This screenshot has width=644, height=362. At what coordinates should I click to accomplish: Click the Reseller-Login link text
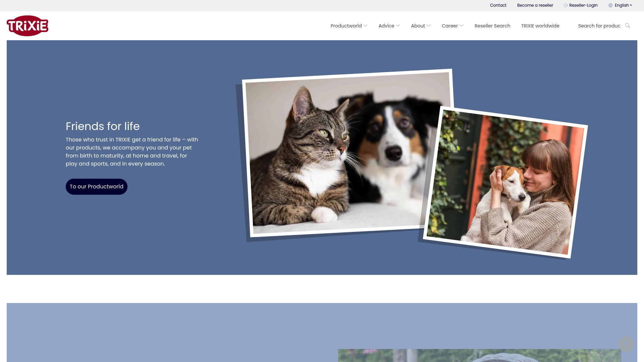[x=583, y=5]
